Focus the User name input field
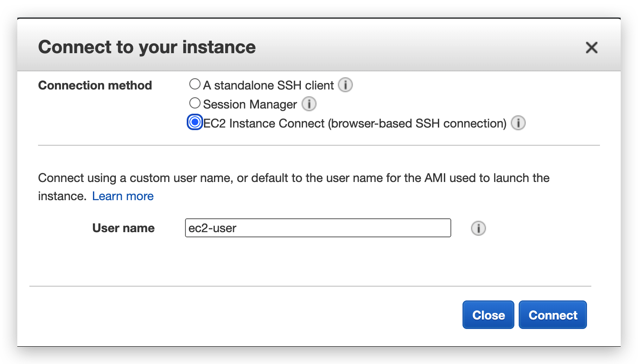The image size is (638, 364). (x=318, y=228)
